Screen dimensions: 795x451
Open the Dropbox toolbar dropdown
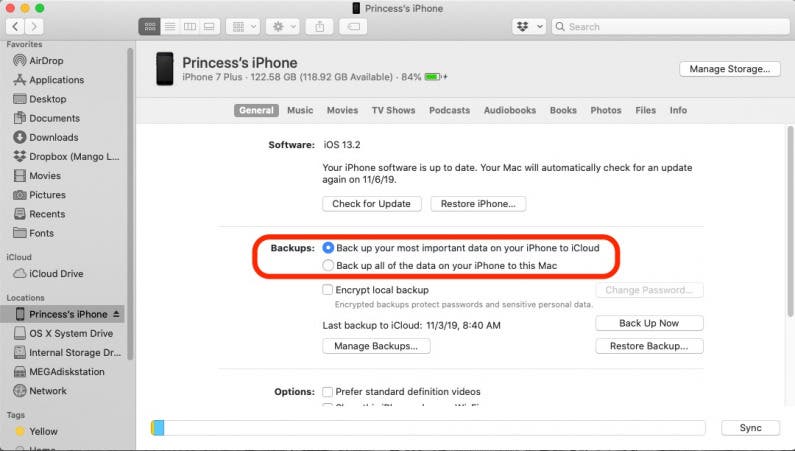tap(528, 26)
